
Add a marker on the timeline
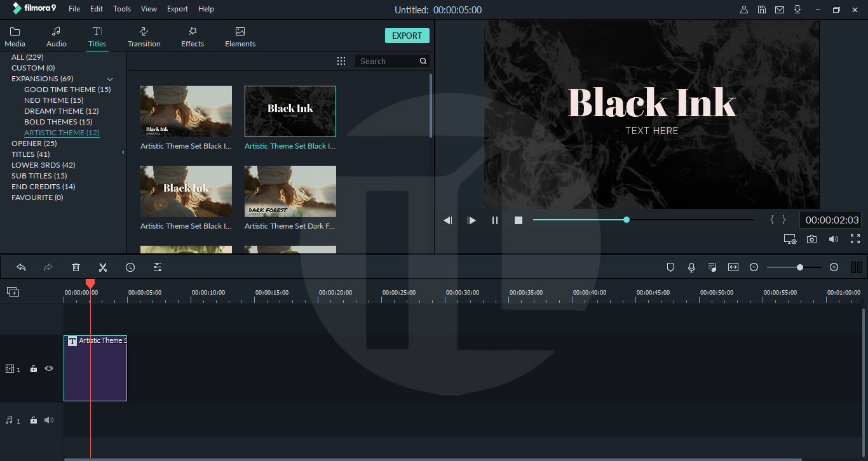670,267
